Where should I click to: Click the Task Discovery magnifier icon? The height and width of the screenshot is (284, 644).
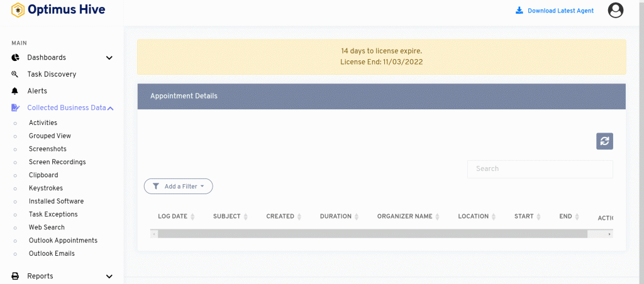pyautogui.click(x=15, y=74)
